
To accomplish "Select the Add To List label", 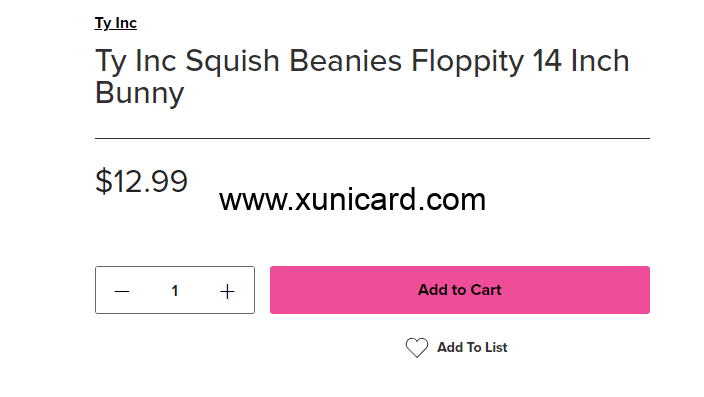I will pos(472,347).
